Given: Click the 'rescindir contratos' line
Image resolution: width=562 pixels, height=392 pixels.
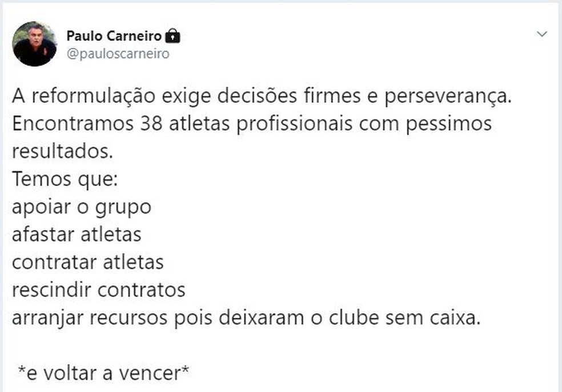Looking at the screenshot, I should (x=99, y=290).
